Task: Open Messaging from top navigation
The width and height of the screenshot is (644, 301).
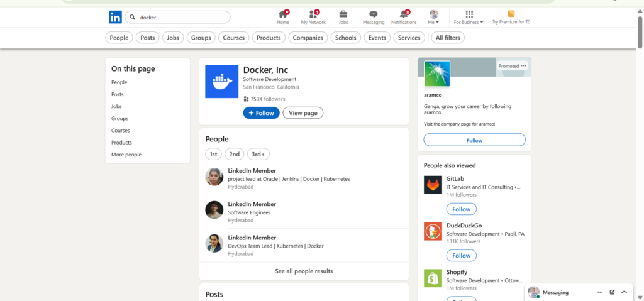Action: point(373,14)
